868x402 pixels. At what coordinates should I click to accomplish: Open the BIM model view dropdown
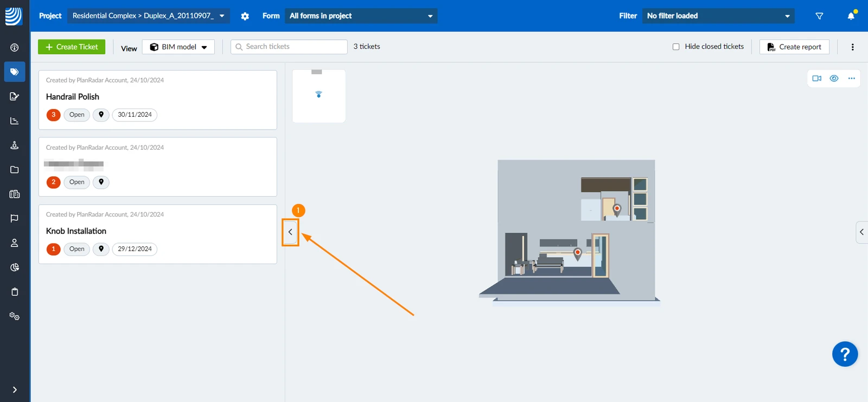click(x=178, y=47)
